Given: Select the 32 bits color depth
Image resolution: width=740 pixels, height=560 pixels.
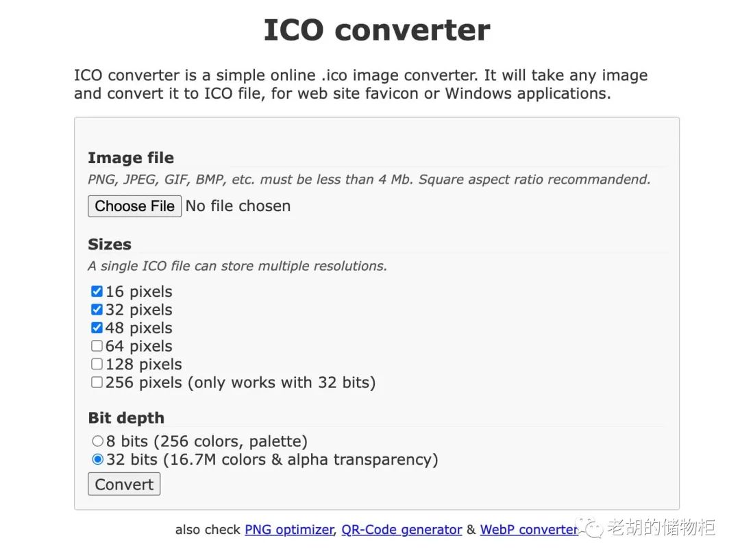Looking at the screenshot, I should tap(97, 459).
